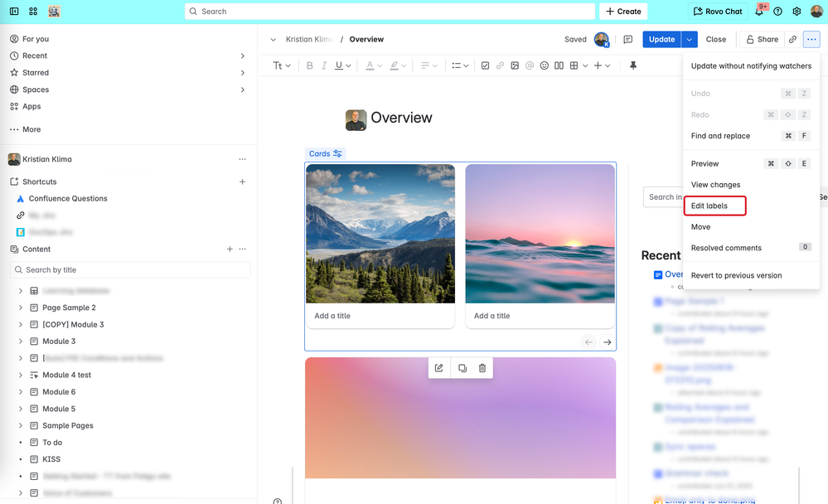Viewport: 828px width, 504px height.
Task: Open the more actions ellipsis button
Action: click(811, 39)
